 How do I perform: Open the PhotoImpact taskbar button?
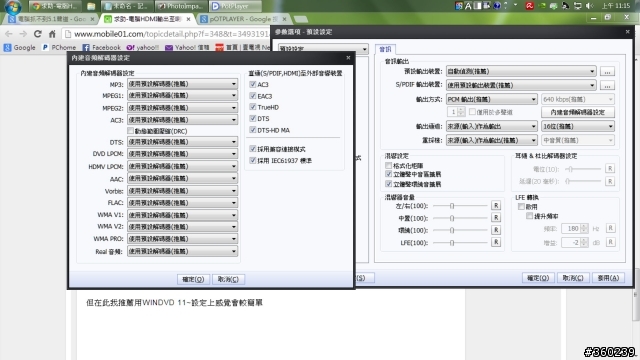[181, 6]
